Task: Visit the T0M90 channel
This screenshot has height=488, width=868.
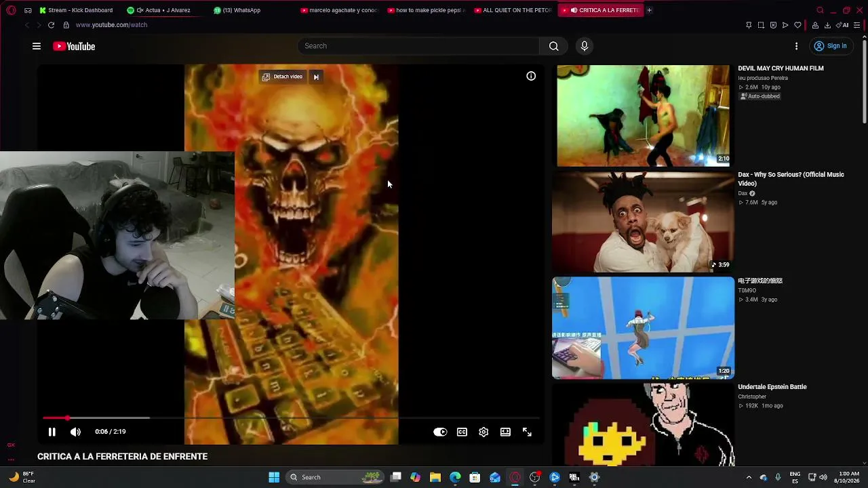Action: [x=747, y=291]
